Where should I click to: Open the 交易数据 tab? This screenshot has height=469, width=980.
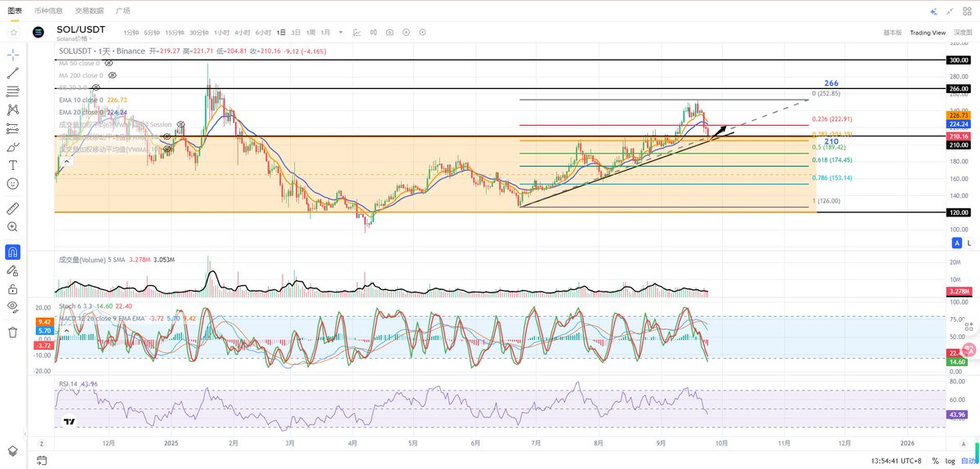coord(89,11)
